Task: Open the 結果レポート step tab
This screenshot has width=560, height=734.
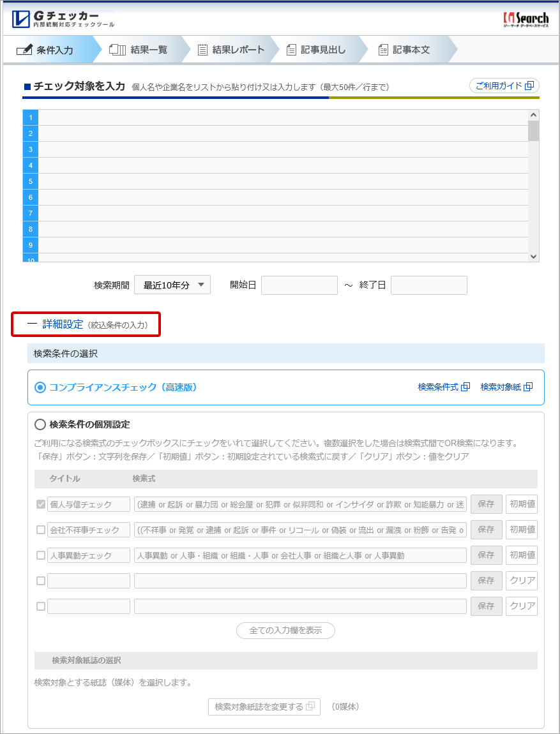Action: pyautogui.click(x=231, y=50)
